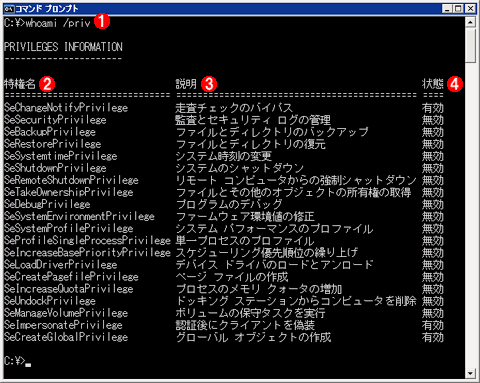Select 'SeIncreaseBasePriorityPrivilege' text
Screen dimensions: 480x383
click(87, 252)
